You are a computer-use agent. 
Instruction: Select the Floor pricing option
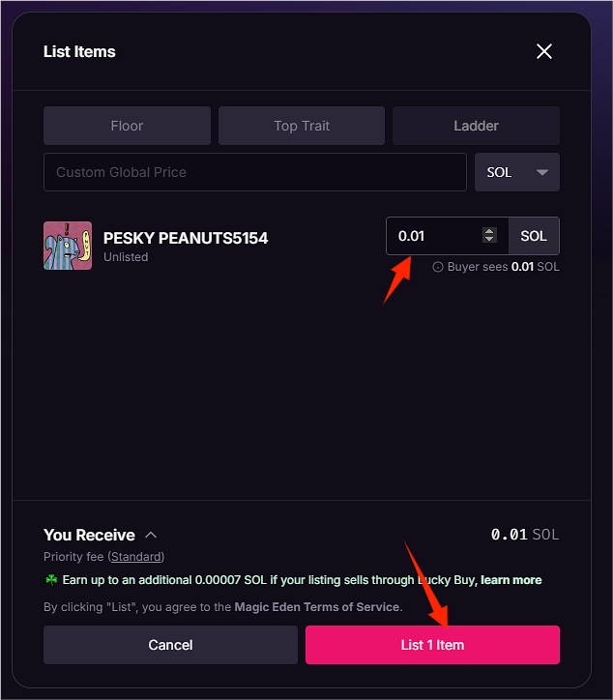pos(127,126)
